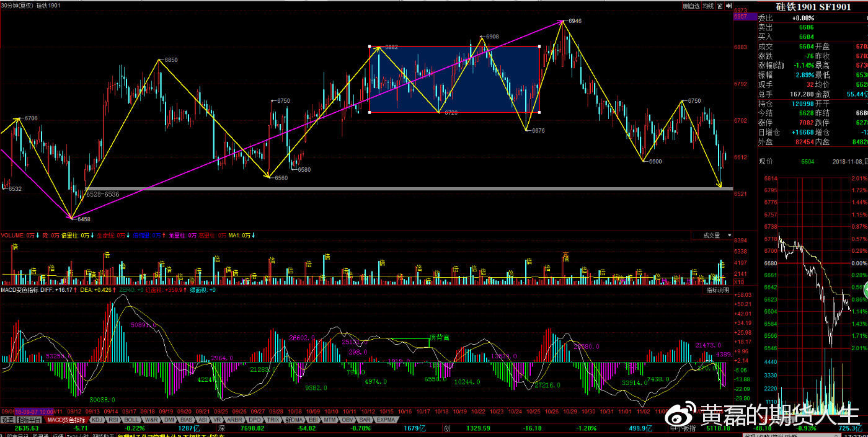868x437 pixels.
Task: Switch to the SAR indicator tab
Action: coord(365,420)
